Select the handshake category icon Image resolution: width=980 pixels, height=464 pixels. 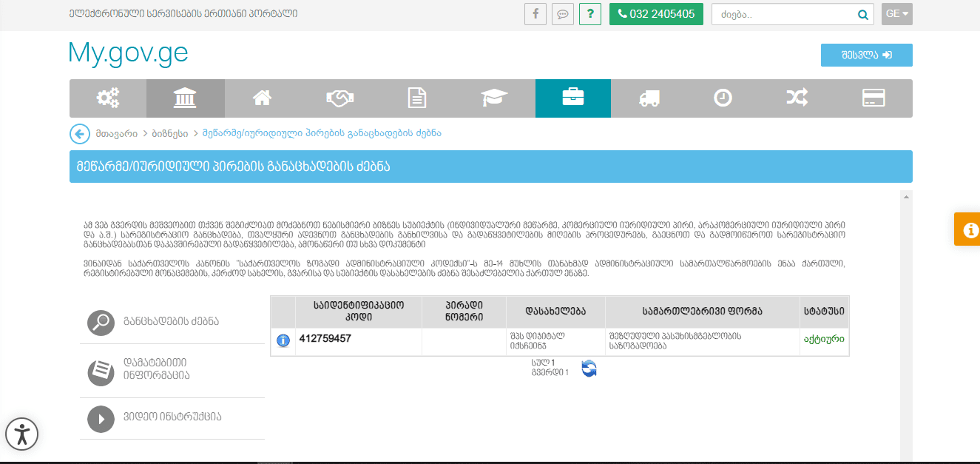tap(339, 98)
